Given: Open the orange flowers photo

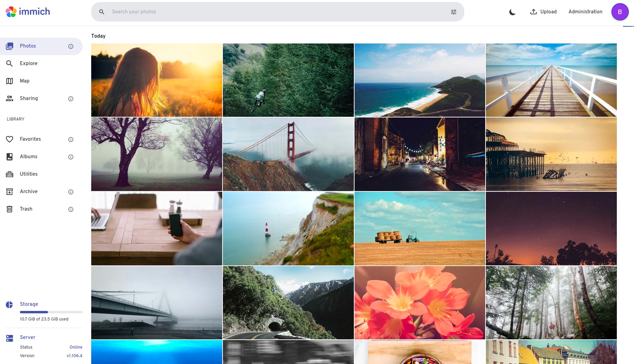Looking at the screenshot, I should click(420, 303).
